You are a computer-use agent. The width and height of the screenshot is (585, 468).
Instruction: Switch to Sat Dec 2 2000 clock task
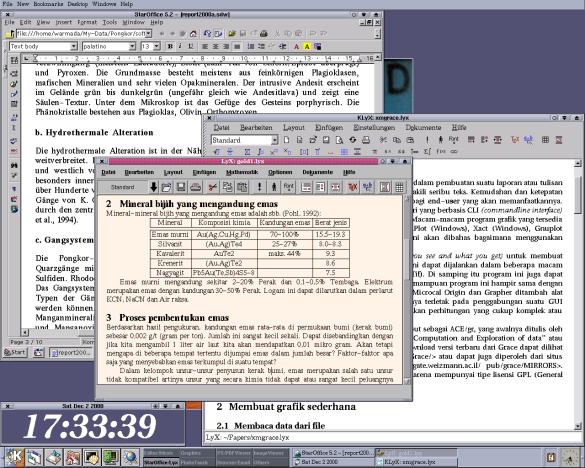333,462
